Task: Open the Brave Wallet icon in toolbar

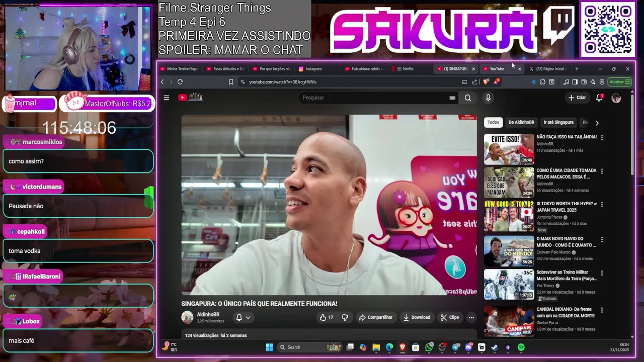Action: coord(584,82)
